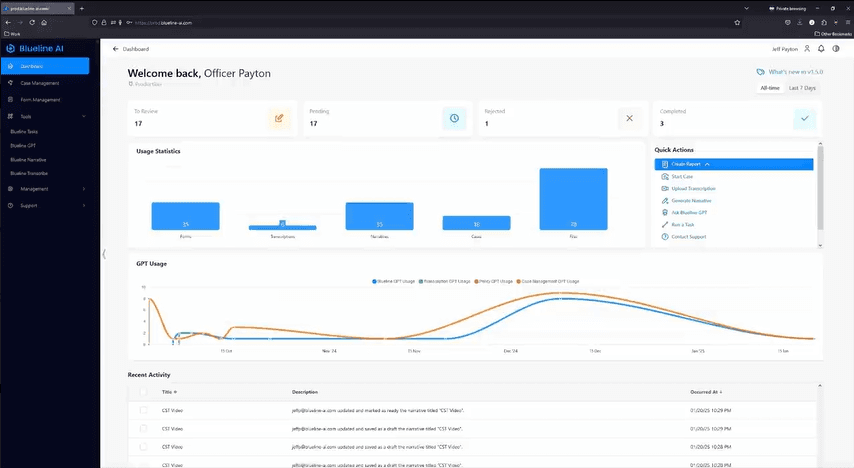Click the Generate Narrative quick action
Viewport: 854px width, 468px height.
click(691, 200)
